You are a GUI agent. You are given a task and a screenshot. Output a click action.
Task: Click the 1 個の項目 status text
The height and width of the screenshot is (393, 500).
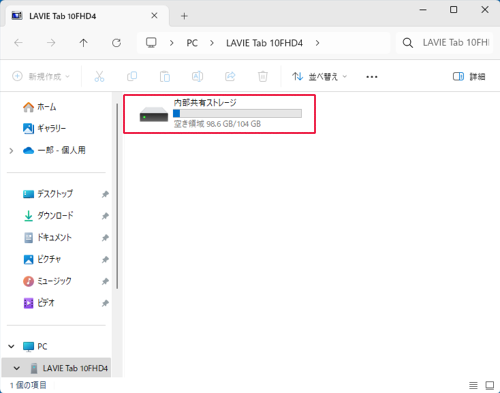(x=28, y=385)
